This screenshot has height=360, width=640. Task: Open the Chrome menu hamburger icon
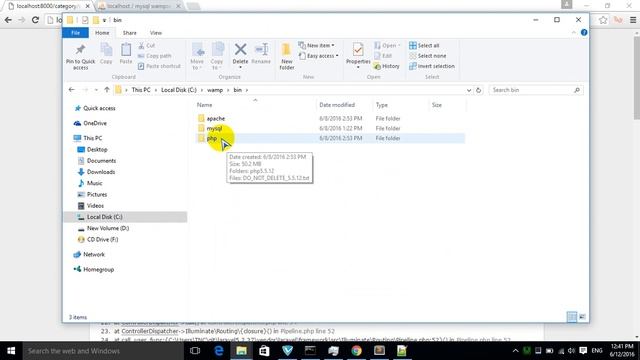point(633,20)
